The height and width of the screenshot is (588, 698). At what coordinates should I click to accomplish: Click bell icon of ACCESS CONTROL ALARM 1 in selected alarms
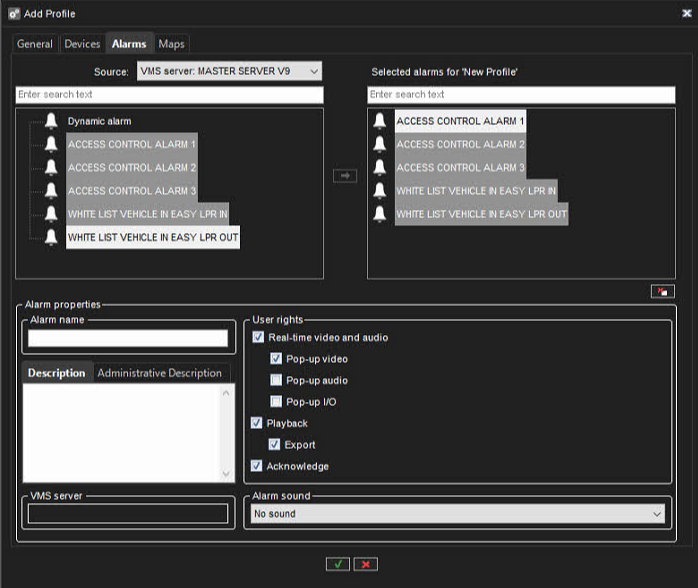pyautogui.click(x=380, y=121)
